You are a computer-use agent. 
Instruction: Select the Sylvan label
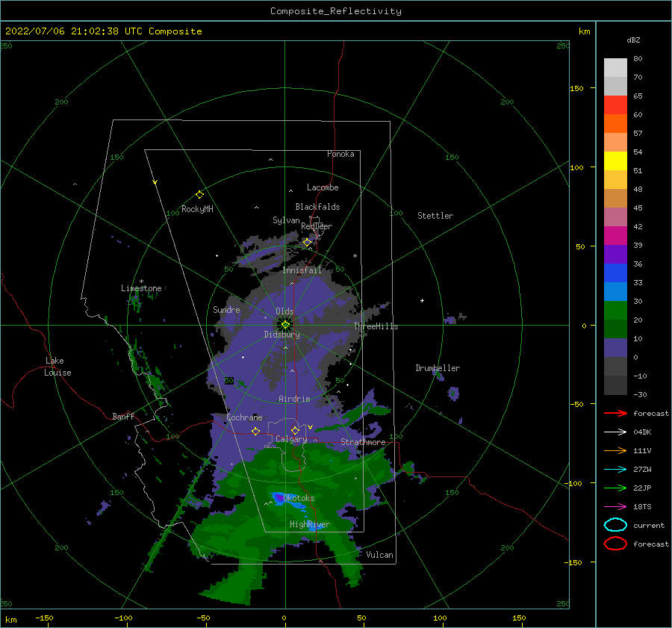click(286, 220)
